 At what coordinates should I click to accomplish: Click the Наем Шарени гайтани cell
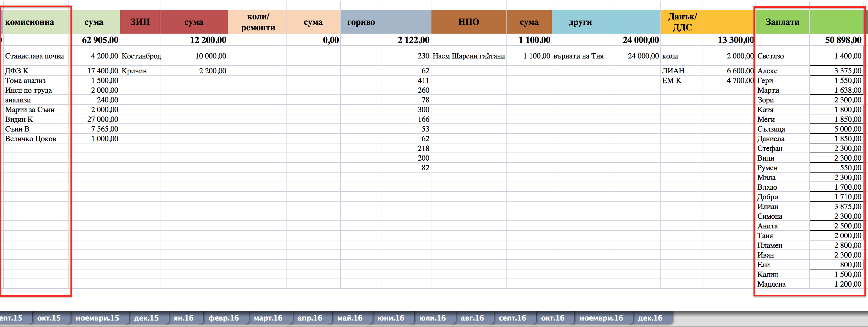point(468,56)
